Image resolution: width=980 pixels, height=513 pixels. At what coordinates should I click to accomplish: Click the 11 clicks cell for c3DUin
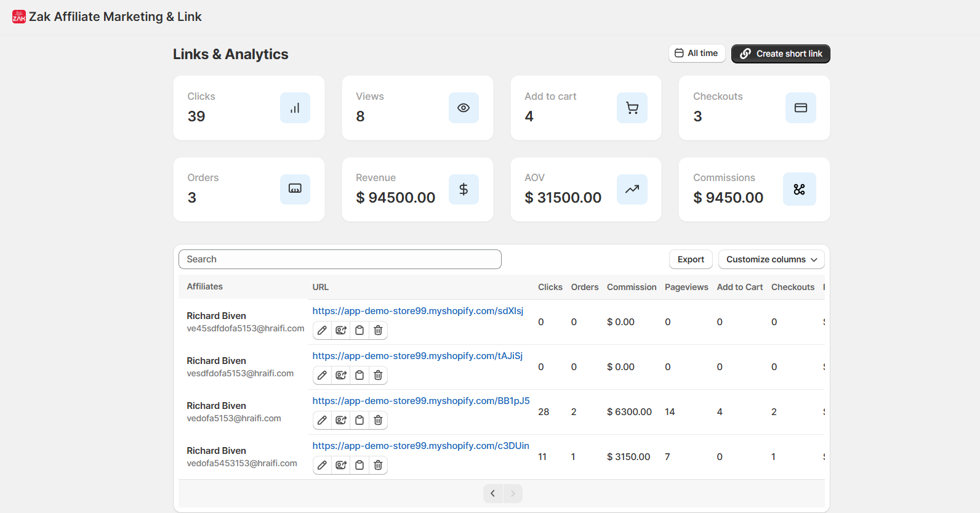tap(542, 457)
